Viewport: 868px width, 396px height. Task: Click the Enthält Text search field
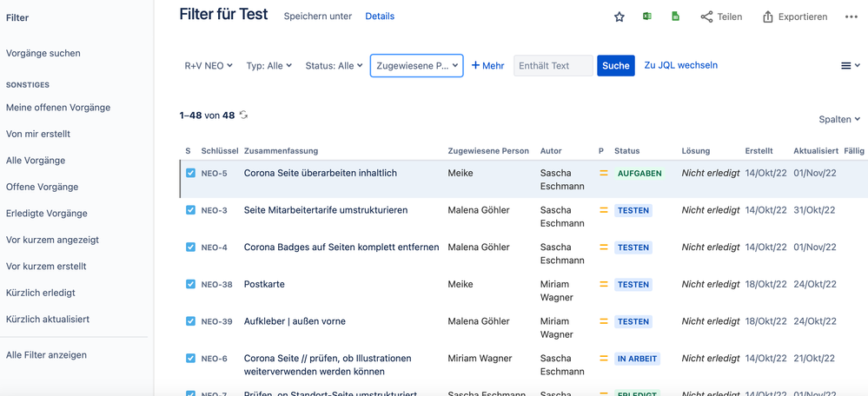coord(553,65)
